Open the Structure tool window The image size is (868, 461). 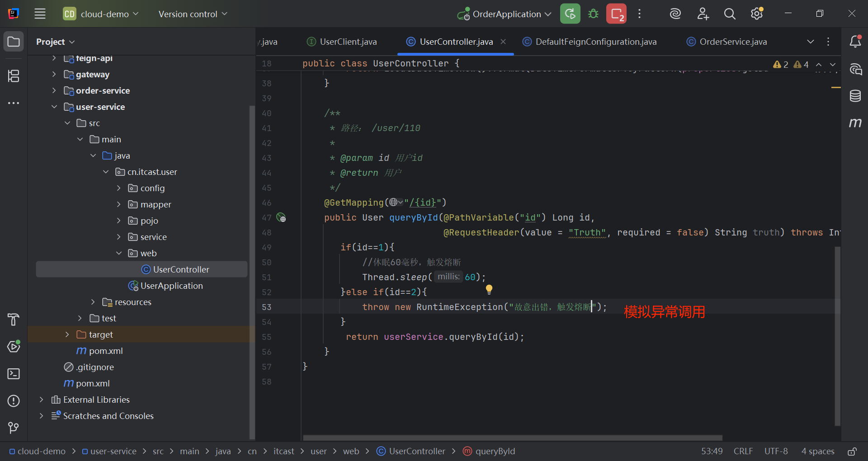pyautogui.click(x=14, y=75)
